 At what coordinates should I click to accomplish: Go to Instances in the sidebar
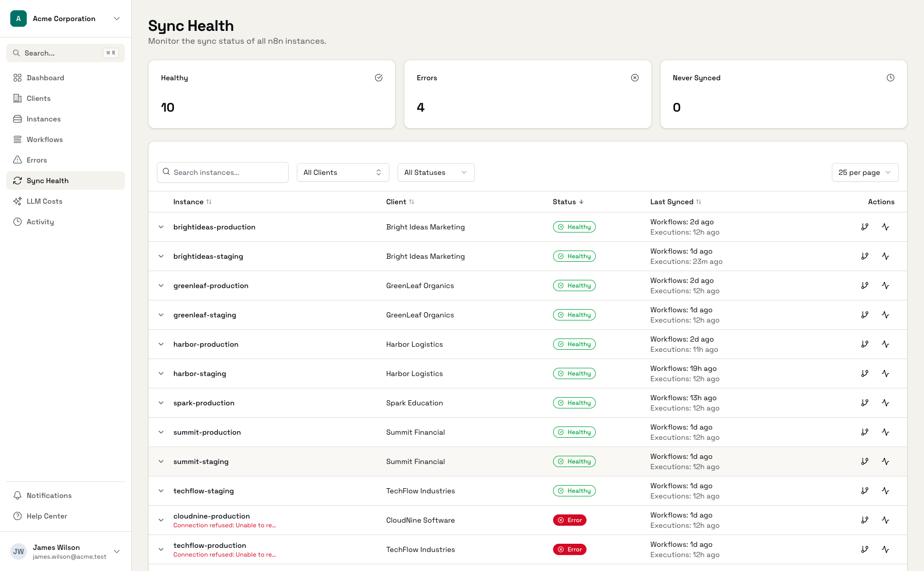43,119
